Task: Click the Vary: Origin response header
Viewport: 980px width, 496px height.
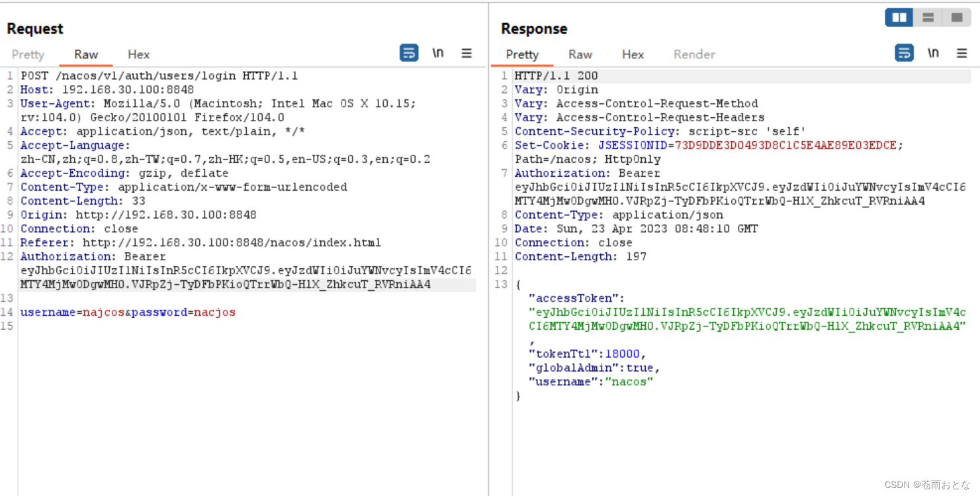Action: 557,89
